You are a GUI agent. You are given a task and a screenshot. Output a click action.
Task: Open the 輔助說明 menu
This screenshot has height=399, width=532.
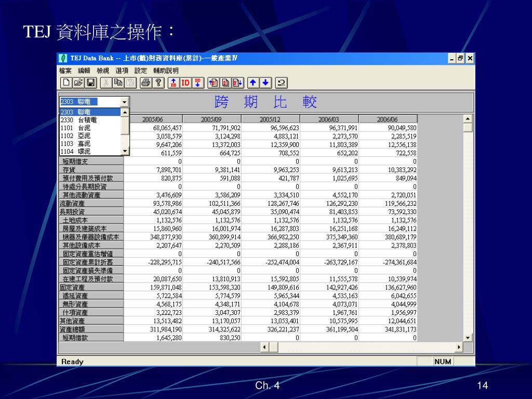tap(166, 71)
